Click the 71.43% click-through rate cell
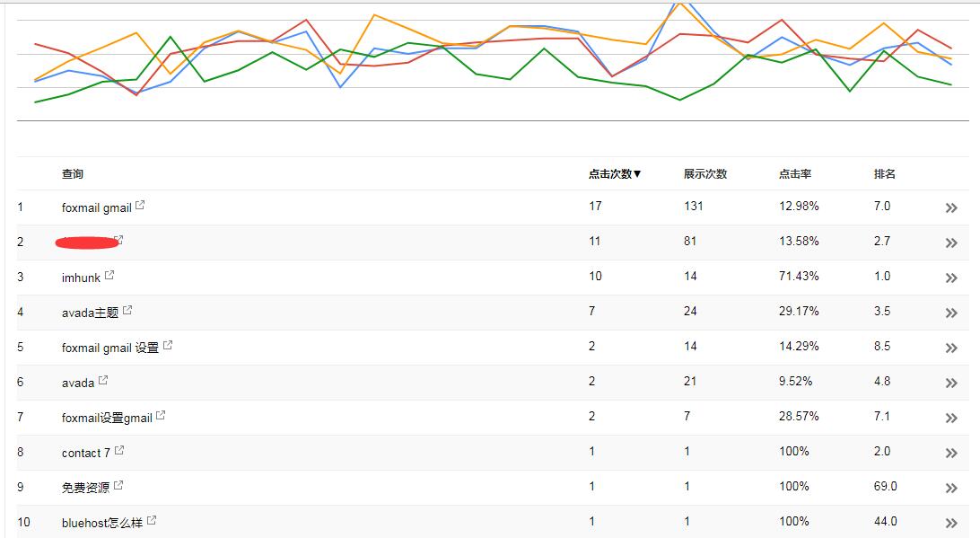Viewport: 980px width, 538px height. click(799, 276)
